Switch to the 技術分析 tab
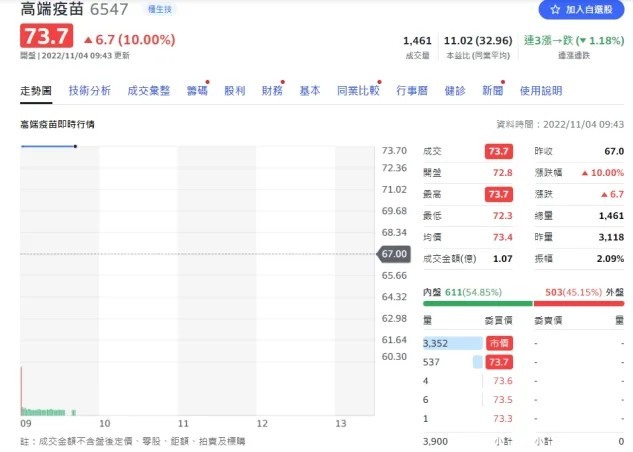This screenshot has height=452, width=633. 90,91
